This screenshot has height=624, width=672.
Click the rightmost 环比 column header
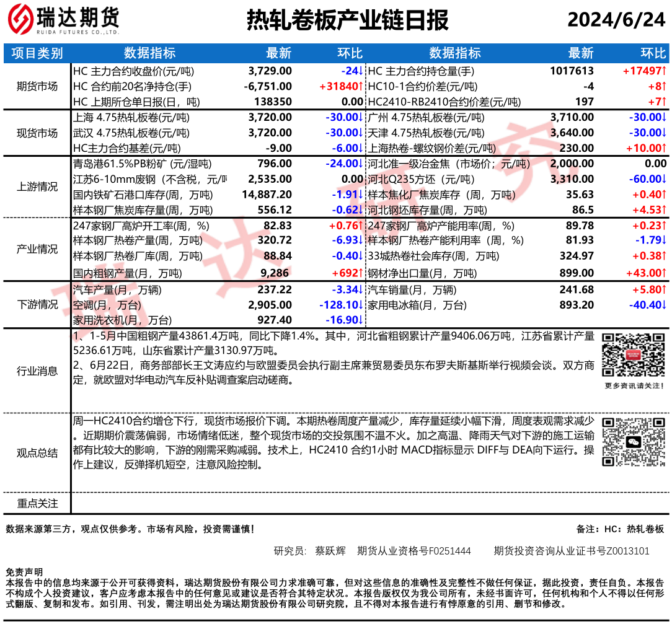(653, 53)
